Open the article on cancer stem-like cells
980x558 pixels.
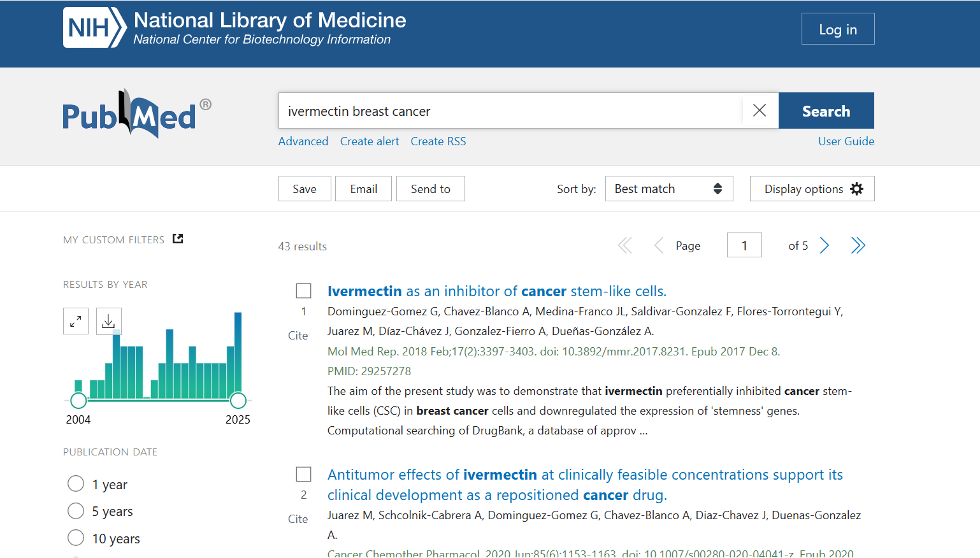(x=497, y=291)
